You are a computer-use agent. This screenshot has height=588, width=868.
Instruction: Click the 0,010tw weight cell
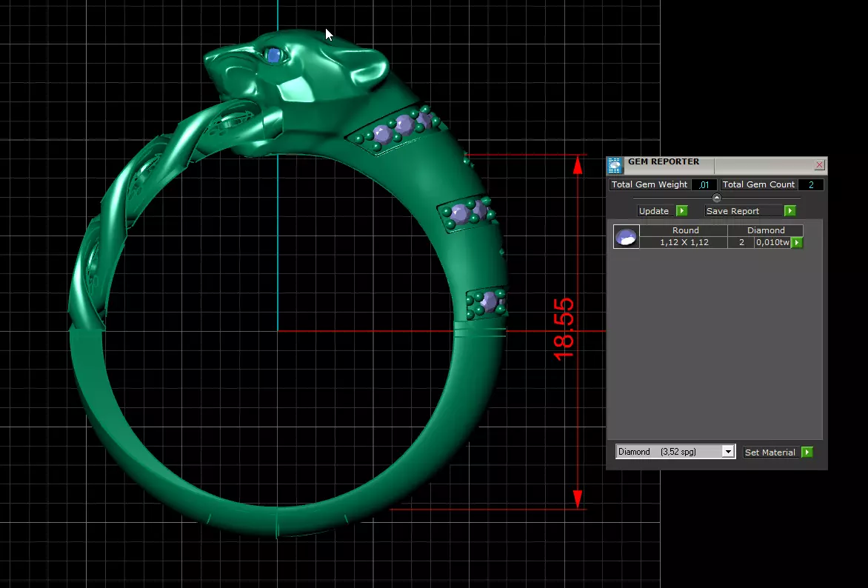coord(772,242)
